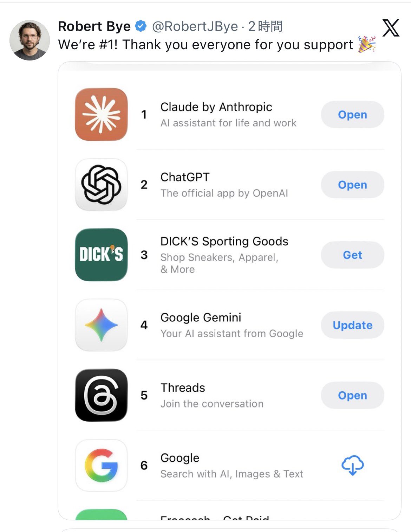Tap the DICK'S Sporting Goods app icon
Viewport: 411px width, 532px height.
(101, 255)
